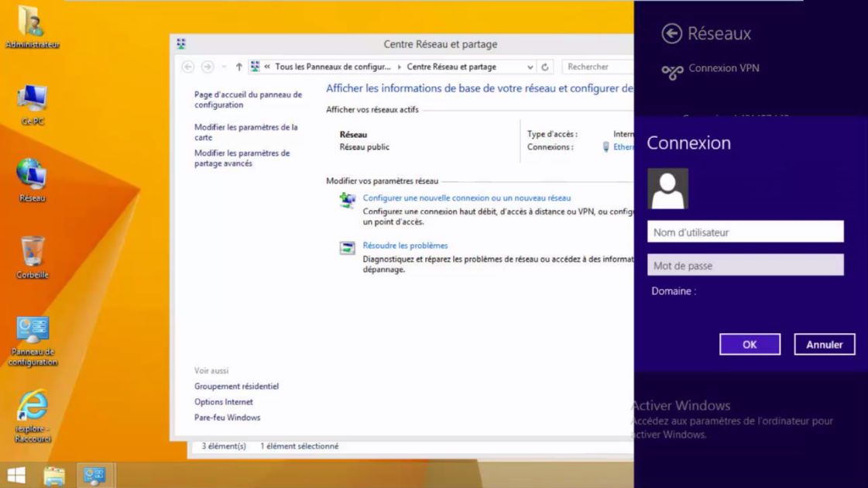Click the Réseau public text
This screenshot has height=488, width=868.
(x=364, y=147)
